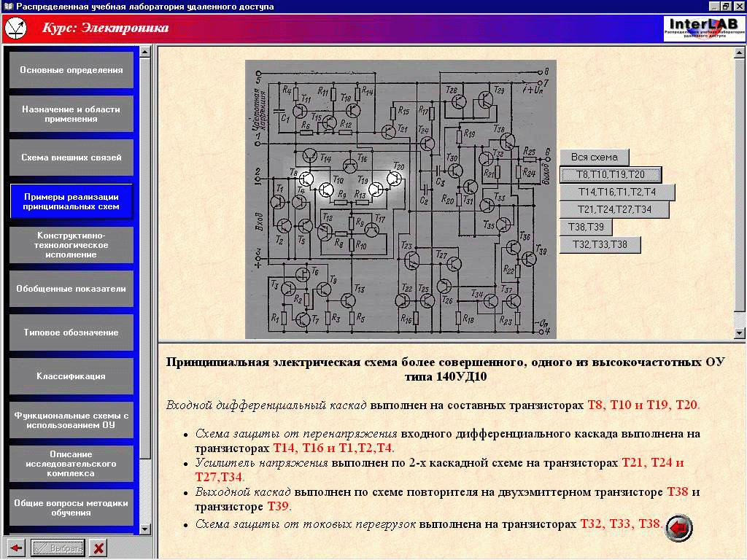Click the round red back-arrow icon
The image size is (747, 560).
[679, 528]
